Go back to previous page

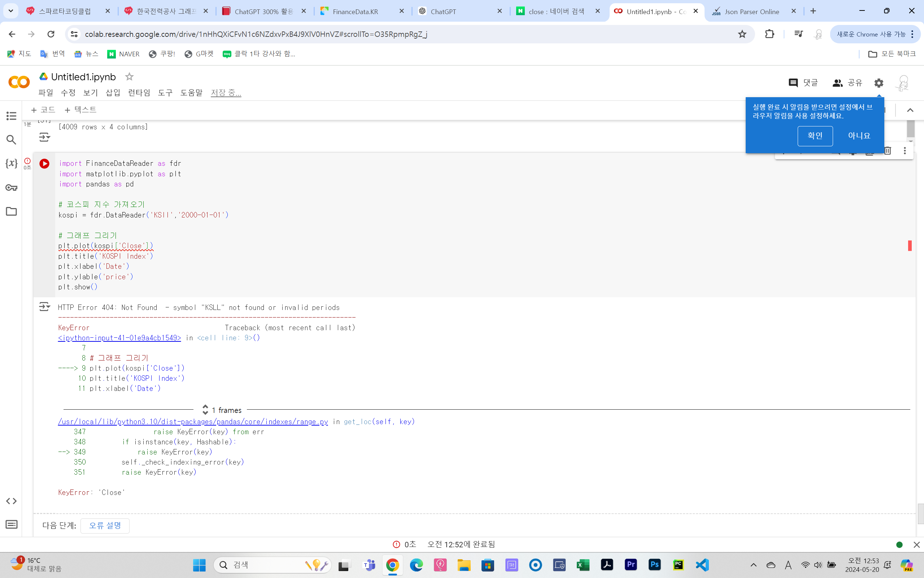tap(12, 34)
